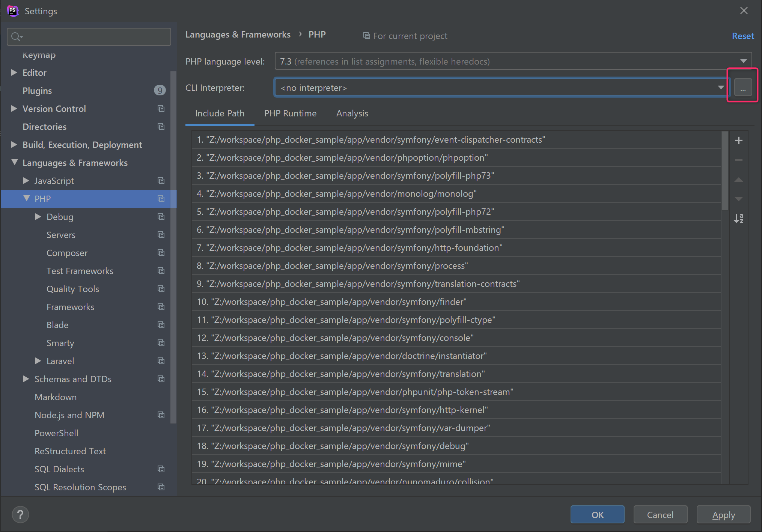Viewport: 762px width, 532px height.
Task: Add a new include path
Action: 738,140
